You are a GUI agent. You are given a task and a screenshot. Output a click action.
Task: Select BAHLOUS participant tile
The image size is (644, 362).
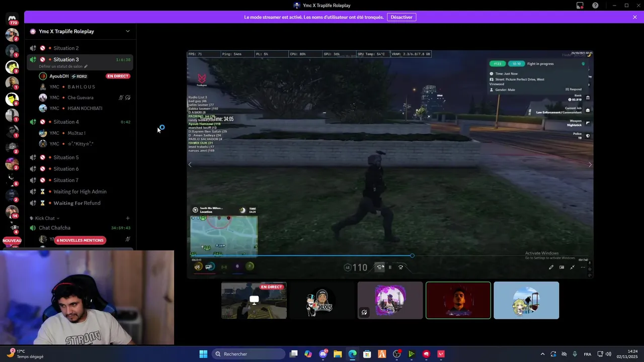coord(322,300)
